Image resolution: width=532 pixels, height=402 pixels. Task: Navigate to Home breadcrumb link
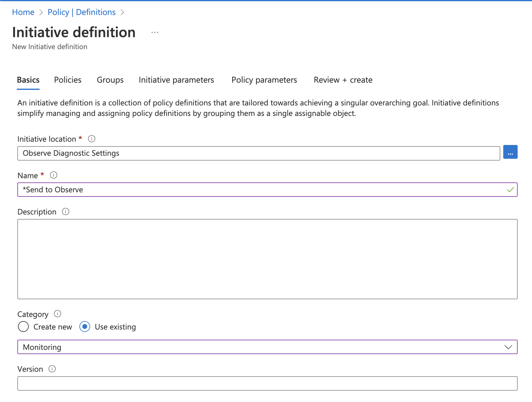tap(23, 12)
